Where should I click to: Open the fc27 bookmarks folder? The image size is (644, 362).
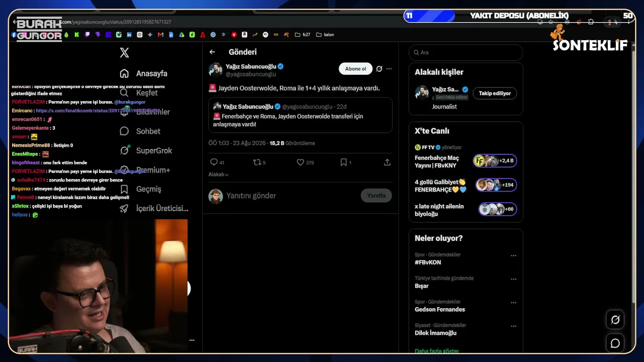302,35
